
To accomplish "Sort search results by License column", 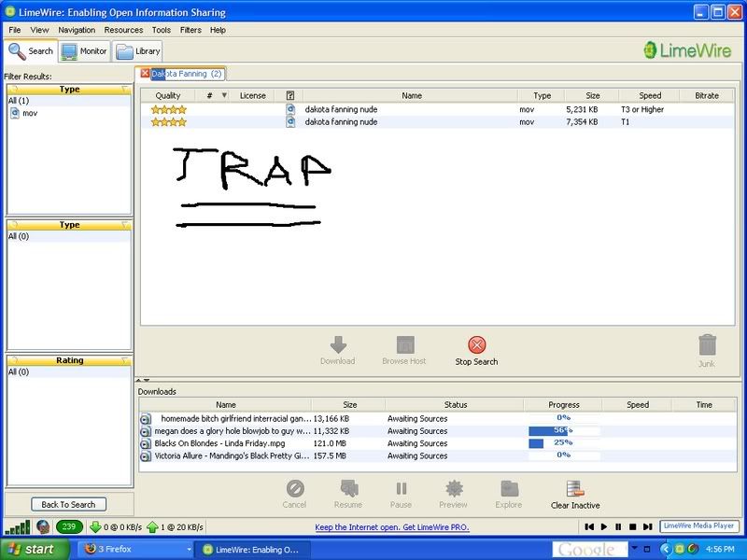I will tap(253, 96).
